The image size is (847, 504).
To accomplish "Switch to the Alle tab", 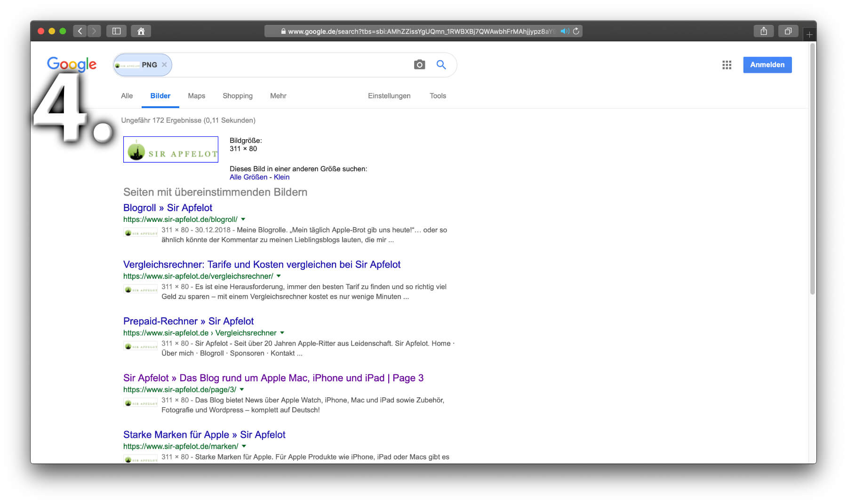I will click(127, 96).
